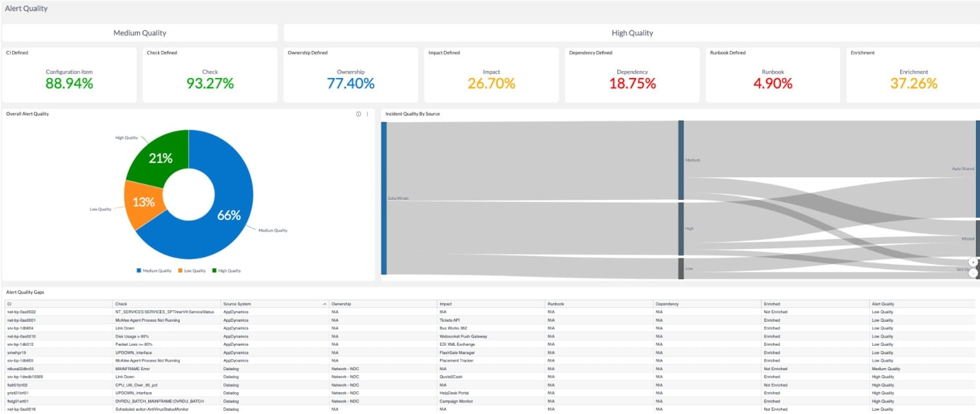Viewport: 980px width, 414px height.
Task: Sort table by Ownership column header
Action: pyautogui.click(x=341, y=304)
